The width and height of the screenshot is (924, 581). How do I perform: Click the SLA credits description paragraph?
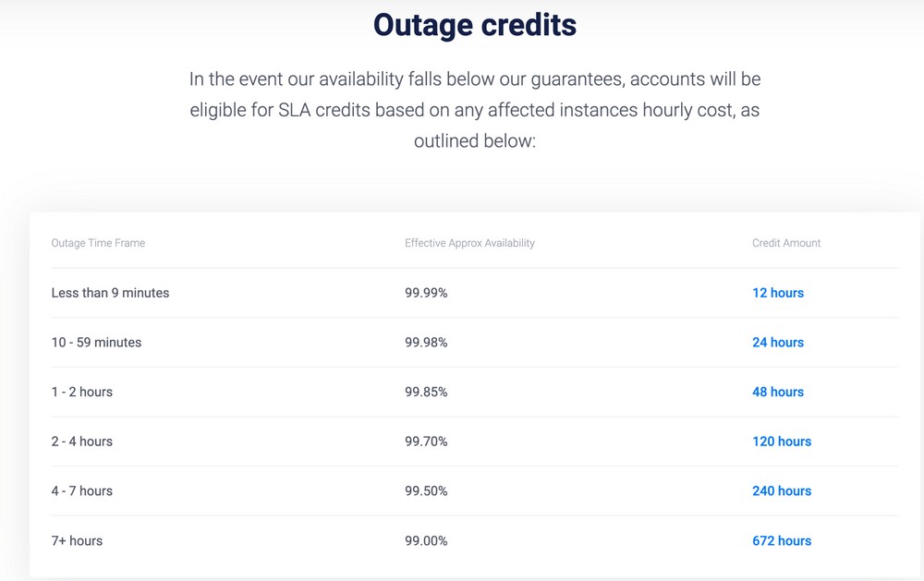[x=474, y=110]
